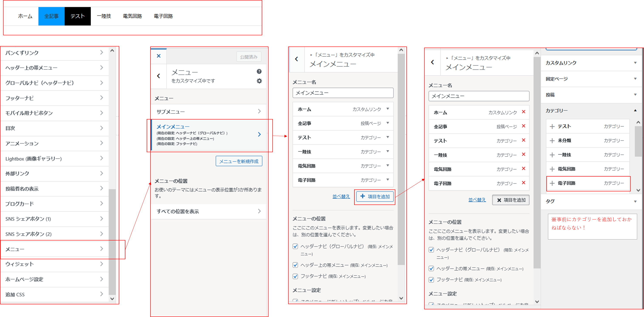Open menu settings gear icon

tap(259, 81)
